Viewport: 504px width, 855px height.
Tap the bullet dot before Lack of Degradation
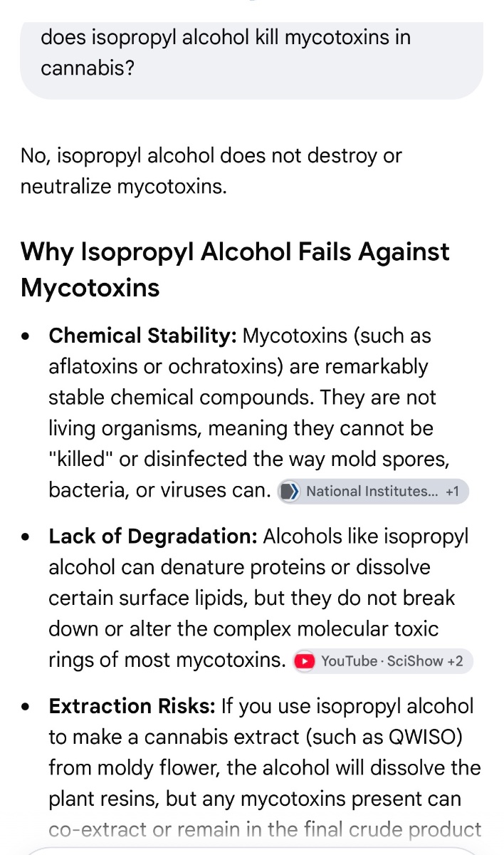pos(26,539)
